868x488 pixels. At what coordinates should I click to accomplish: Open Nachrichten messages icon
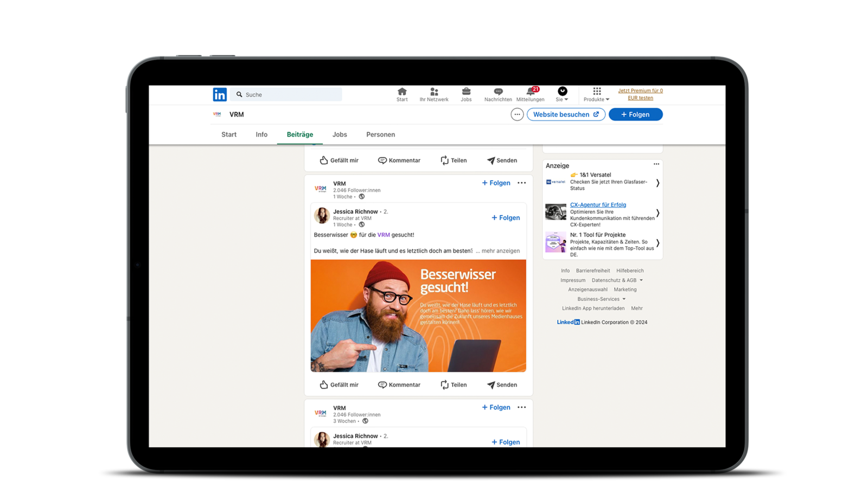coord(498,95)
